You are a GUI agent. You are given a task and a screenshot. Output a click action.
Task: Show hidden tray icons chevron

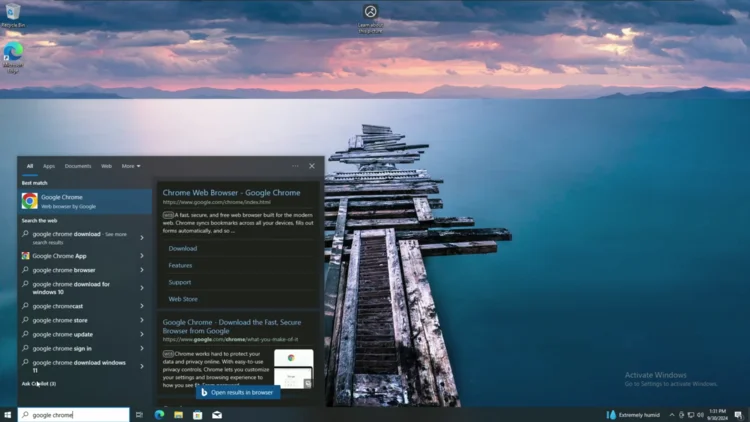click(x=672, y=415)
